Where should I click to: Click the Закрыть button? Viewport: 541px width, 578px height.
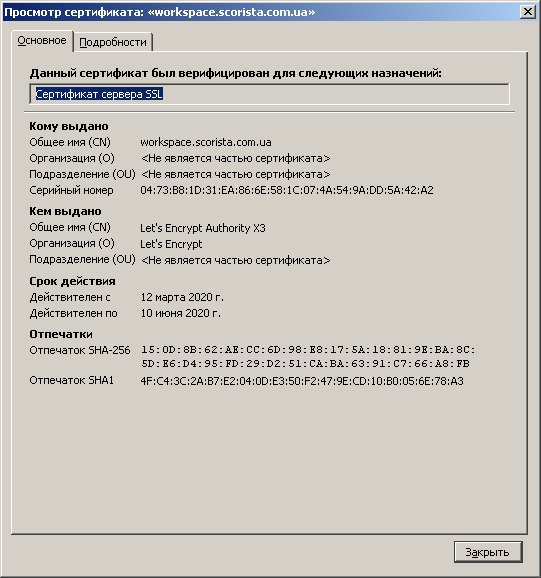coord(488,552)
